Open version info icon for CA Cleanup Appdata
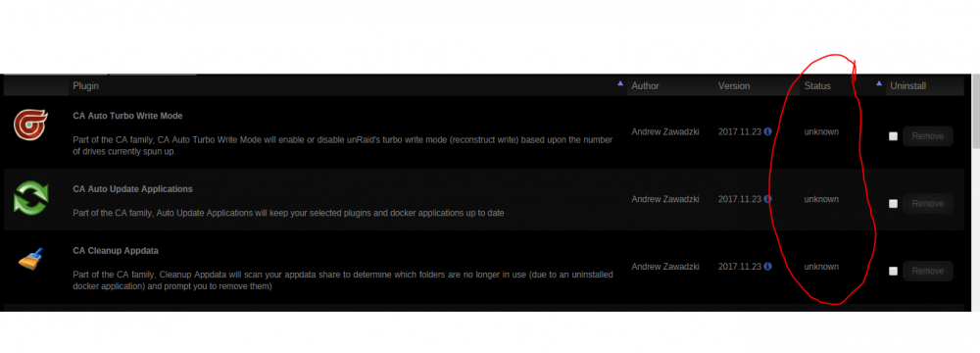This screenshot has height=353, width=980. [x=767, y=266]
